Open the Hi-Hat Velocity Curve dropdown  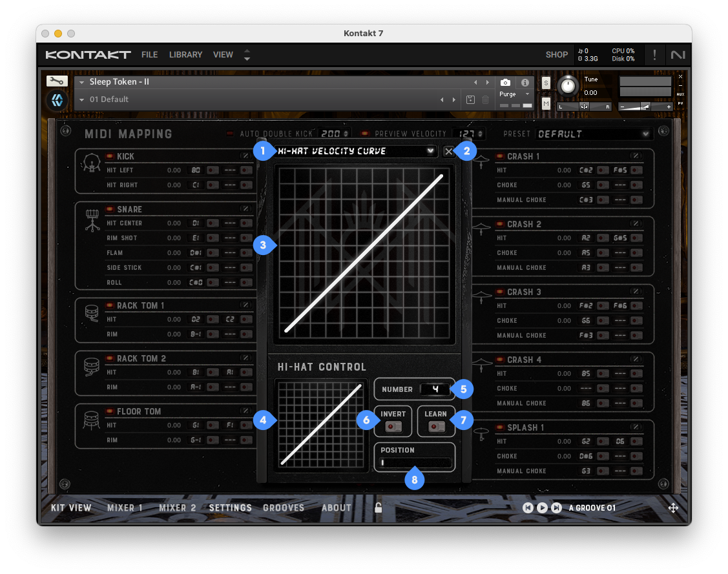pyautogui.click(x=430, y=151)
